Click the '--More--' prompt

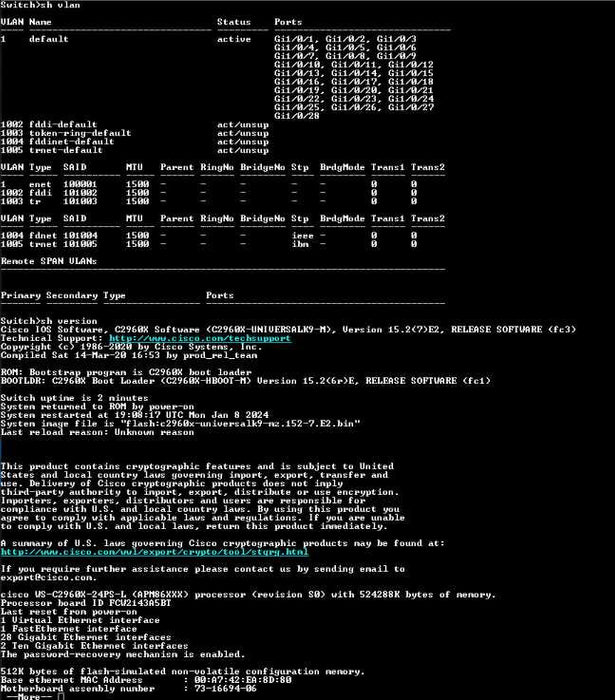27,696
